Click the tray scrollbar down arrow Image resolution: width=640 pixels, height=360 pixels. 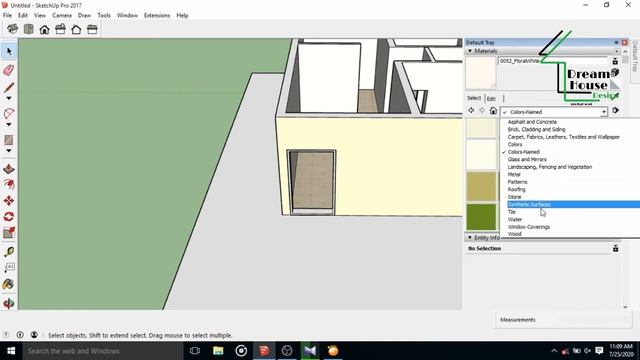625,307
